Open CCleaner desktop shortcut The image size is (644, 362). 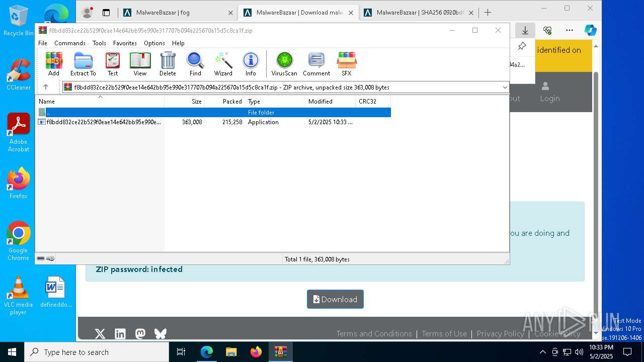(19, 74)
